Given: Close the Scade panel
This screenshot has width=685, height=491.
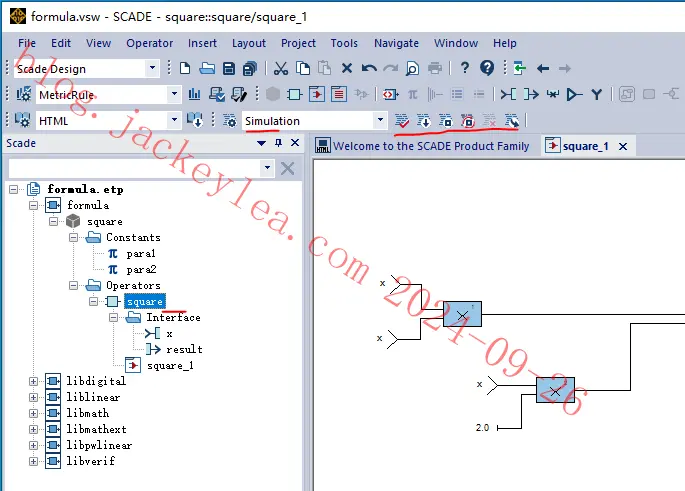Looking at the screenshot, I should click(x=295, y=143).
